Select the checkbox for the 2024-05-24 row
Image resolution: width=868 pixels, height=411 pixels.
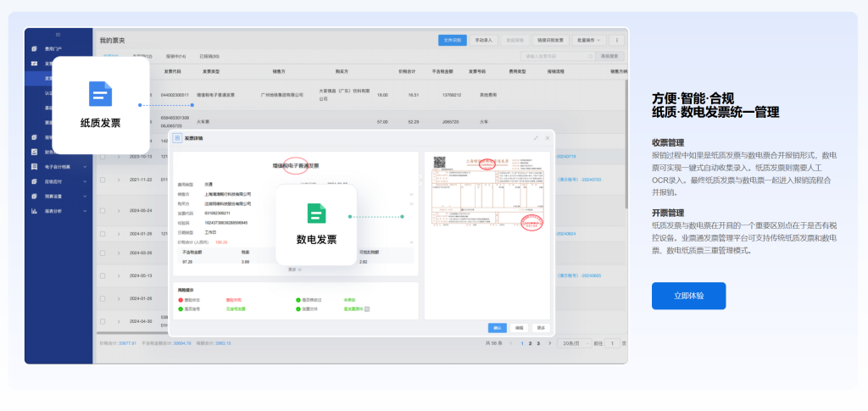(103, 210)
